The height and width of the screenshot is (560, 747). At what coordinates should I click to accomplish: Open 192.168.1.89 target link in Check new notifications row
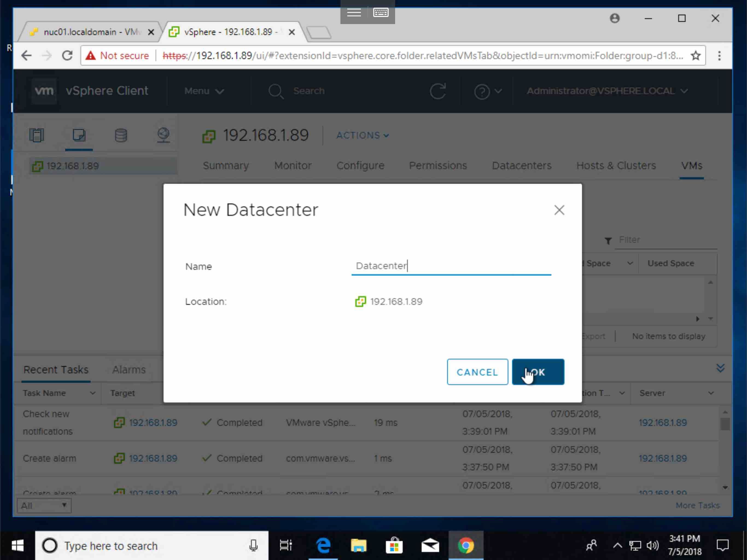(x=153, y=422)
